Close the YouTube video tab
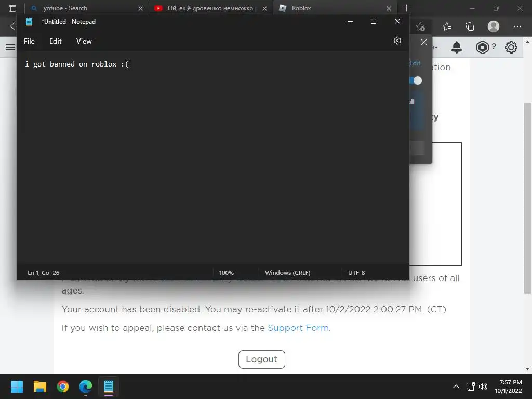The width and height of the screenshot is (532, 399). click(x=264, y=8)
